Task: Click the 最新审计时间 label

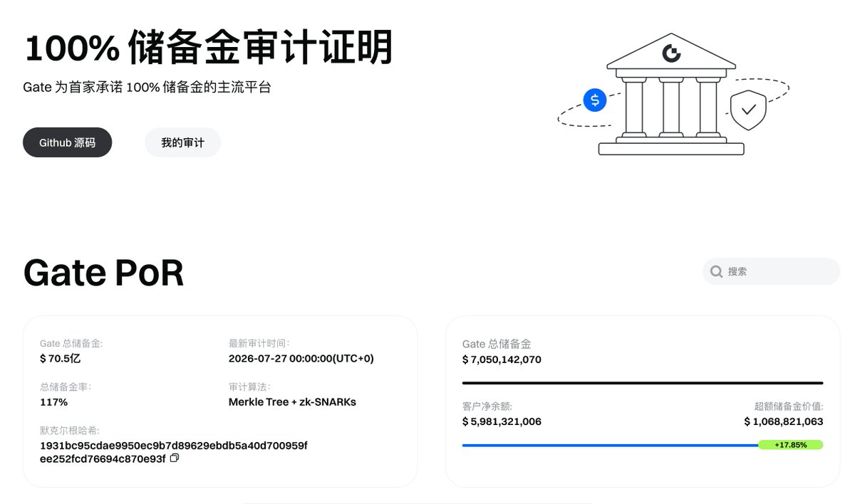Action: point(259,343)
